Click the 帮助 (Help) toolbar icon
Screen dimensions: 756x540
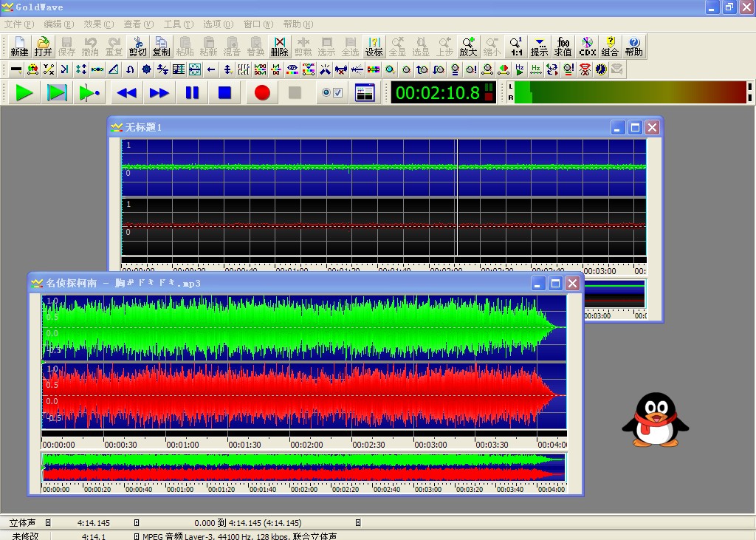[633, 47]
